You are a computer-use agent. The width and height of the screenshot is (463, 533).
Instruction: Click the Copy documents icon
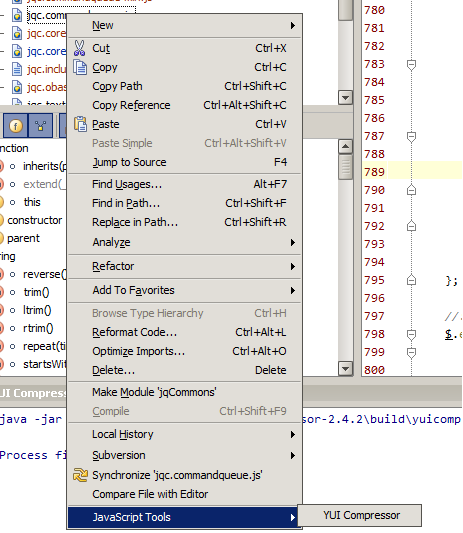[x=80, y=67]
